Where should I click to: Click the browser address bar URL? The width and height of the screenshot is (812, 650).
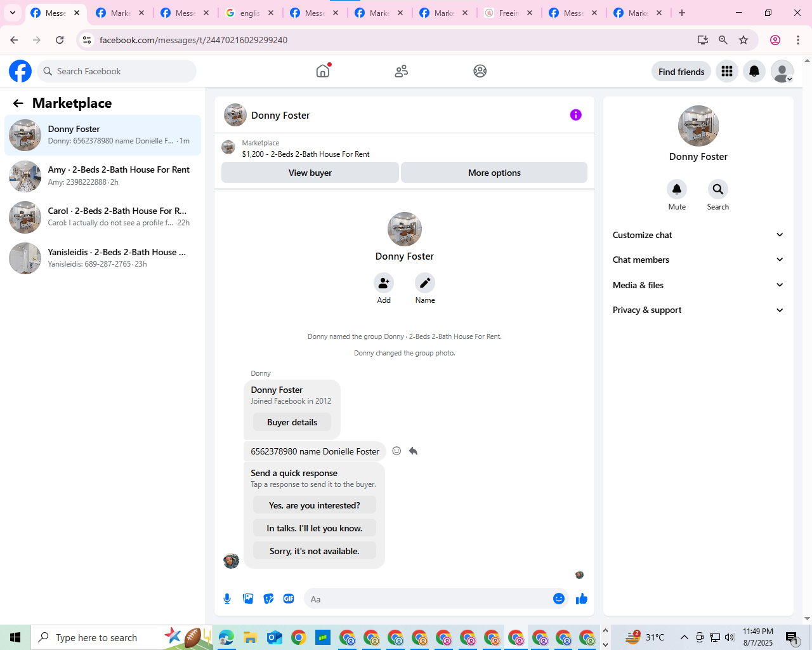[193, 40]
